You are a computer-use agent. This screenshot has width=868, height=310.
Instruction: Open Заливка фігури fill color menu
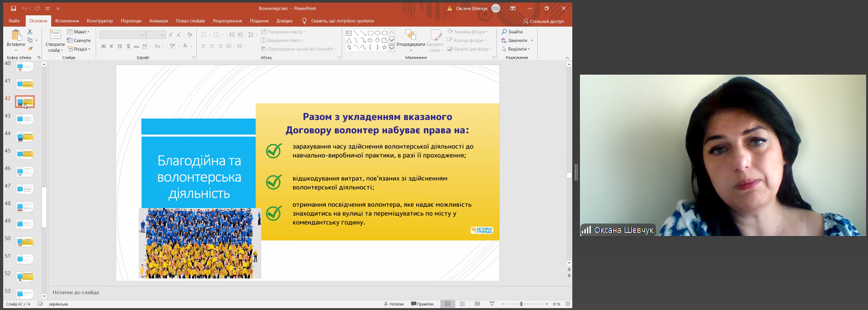[468, 32]
